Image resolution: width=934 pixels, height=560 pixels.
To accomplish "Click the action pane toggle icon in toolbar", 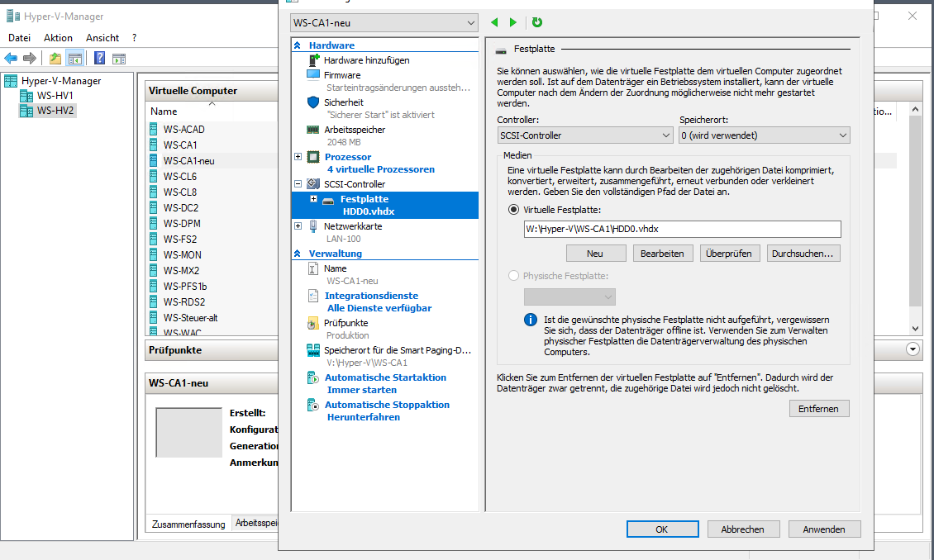I will coord(119,59).
